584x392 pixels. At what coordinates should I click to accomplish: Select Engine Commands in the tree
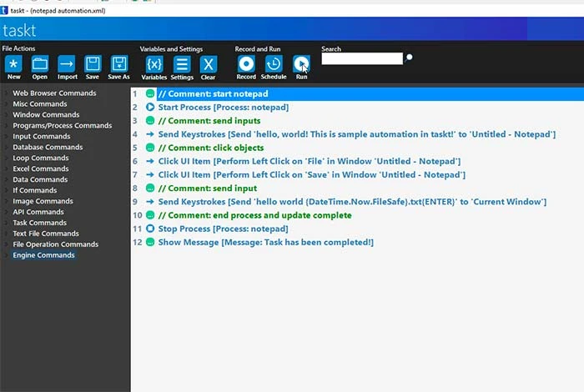click(x=43, y=255)
